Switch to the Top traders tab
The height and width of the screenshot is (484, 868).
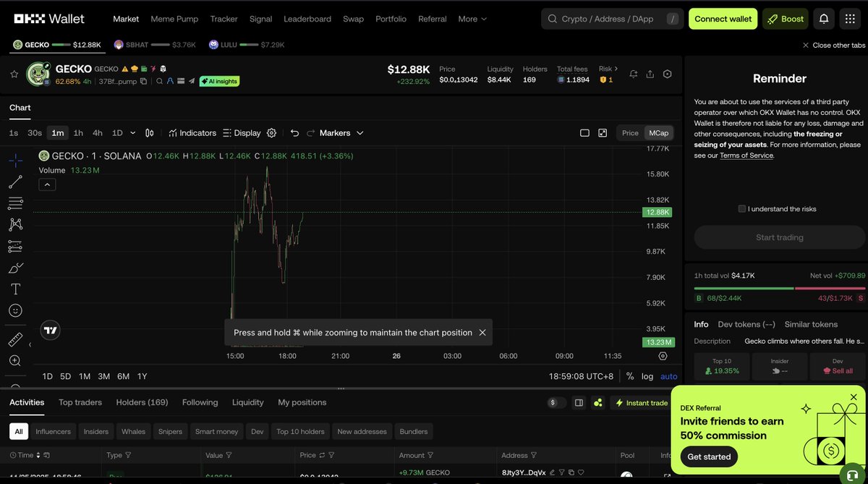click(80, 402)
